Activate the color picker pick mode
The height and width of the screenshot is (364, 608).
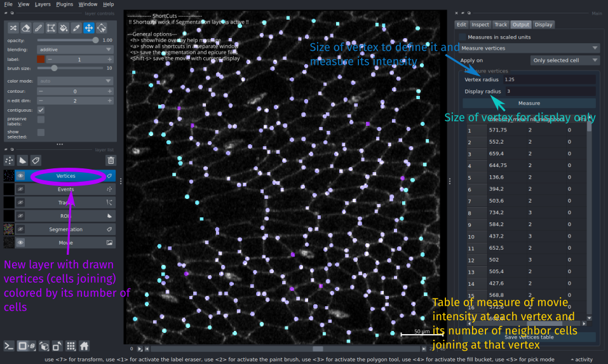76,28
